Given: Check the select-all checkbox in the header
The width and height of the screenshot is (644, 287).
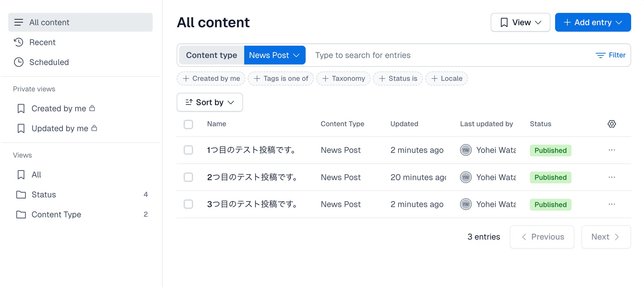Looking at the screenshot, I should click(188, 124).
